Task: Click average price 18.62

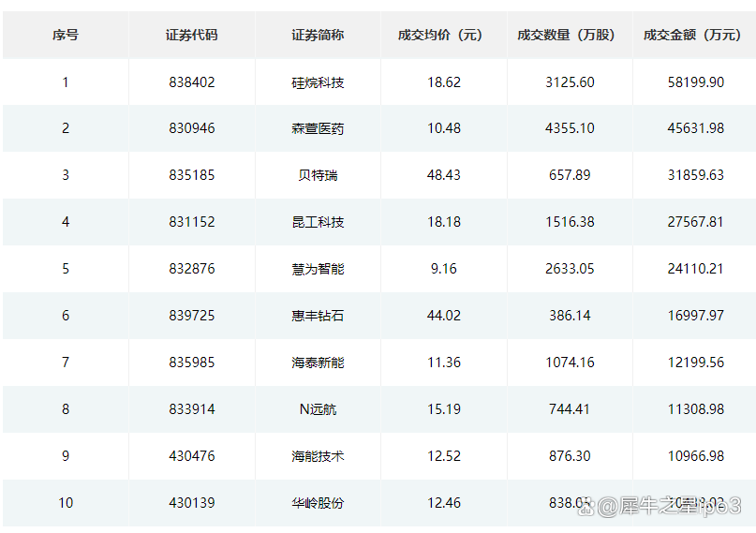Action: click(444, 82)
